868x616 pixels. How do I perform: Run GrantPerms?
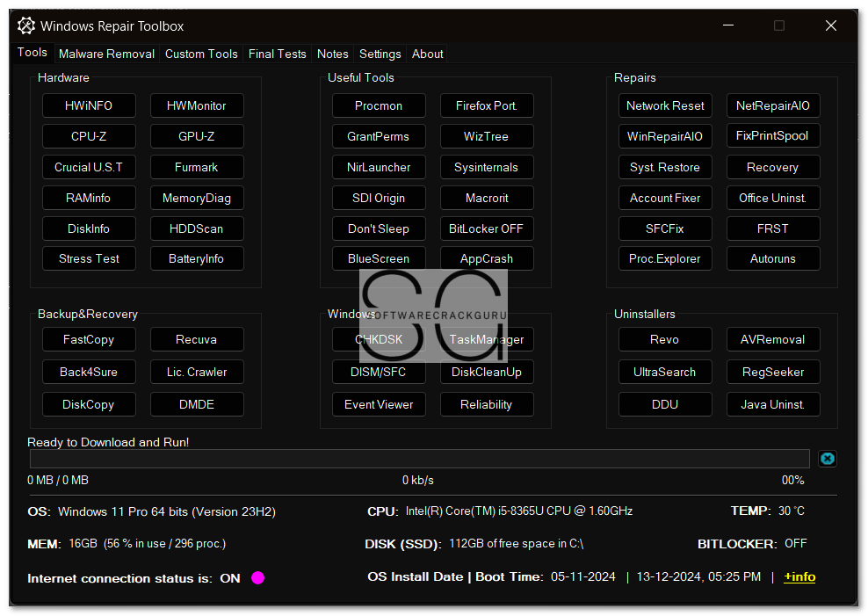379,136
